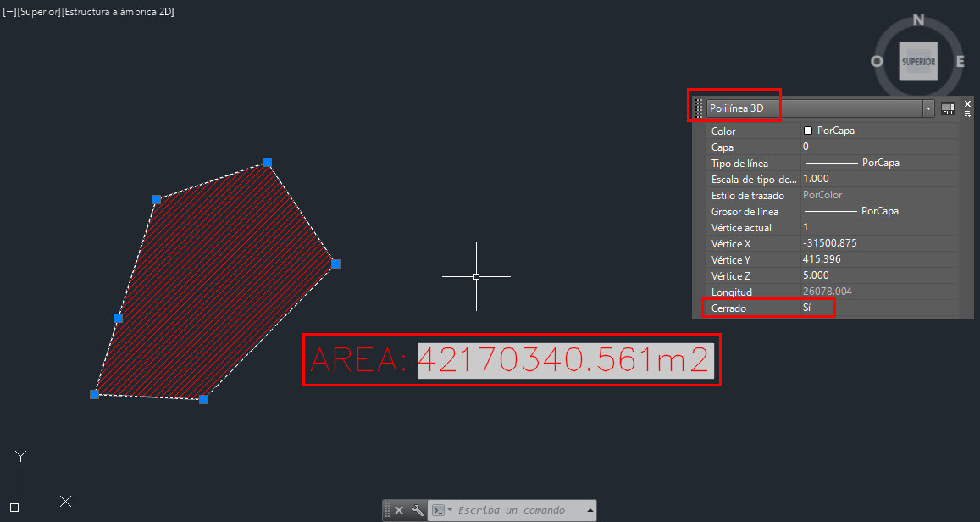Open the Properties palette settings menu icon
Viewport: 980px width, 522px height.
(968, 114)
